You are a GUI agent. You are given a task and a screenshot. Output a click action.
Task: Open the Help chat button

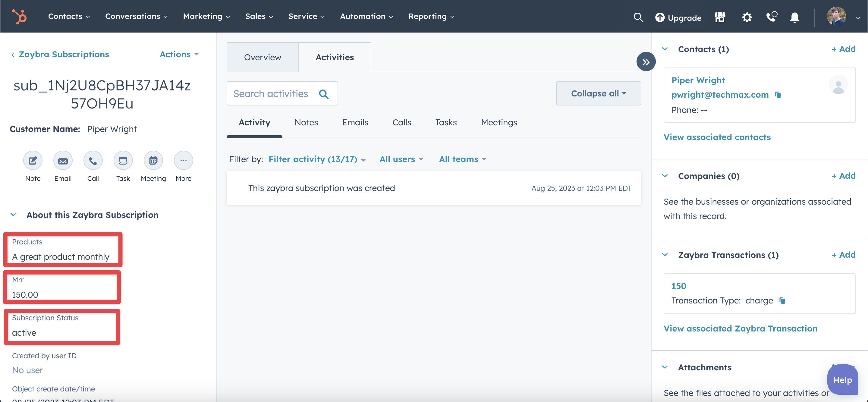tap(842, 380)
